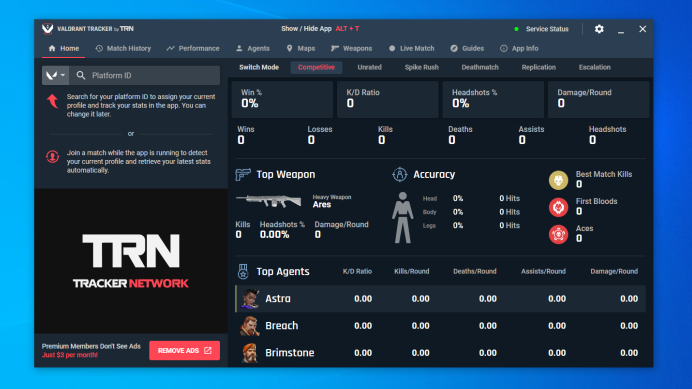Viewport: 692px width, 389px height.
Task: Click the Win % stat card
Action: click(x=282, y=99)
